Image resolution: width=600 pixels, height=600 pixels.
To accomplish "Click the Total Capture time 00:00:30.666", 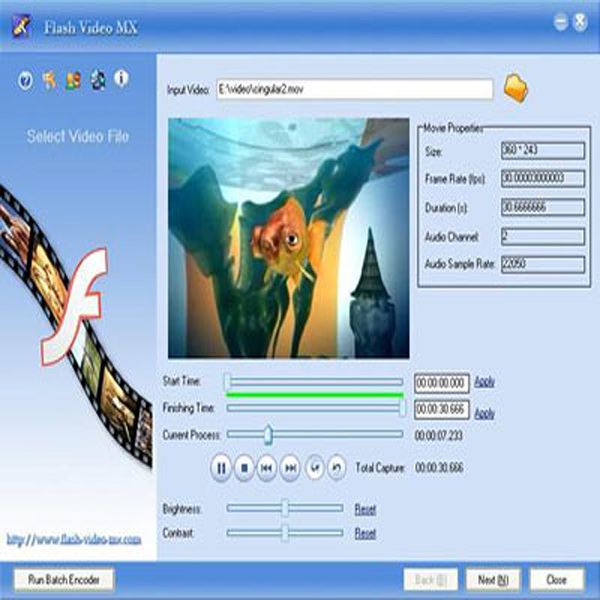I will pyautogui.click(x=439, y=468).
